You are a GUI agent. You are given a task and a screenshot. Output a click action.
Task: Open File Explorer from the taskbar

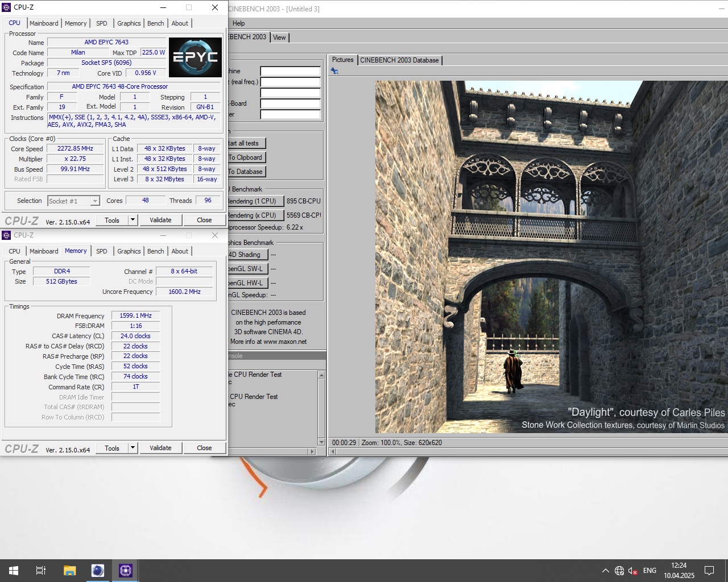(x=69, y=571)
